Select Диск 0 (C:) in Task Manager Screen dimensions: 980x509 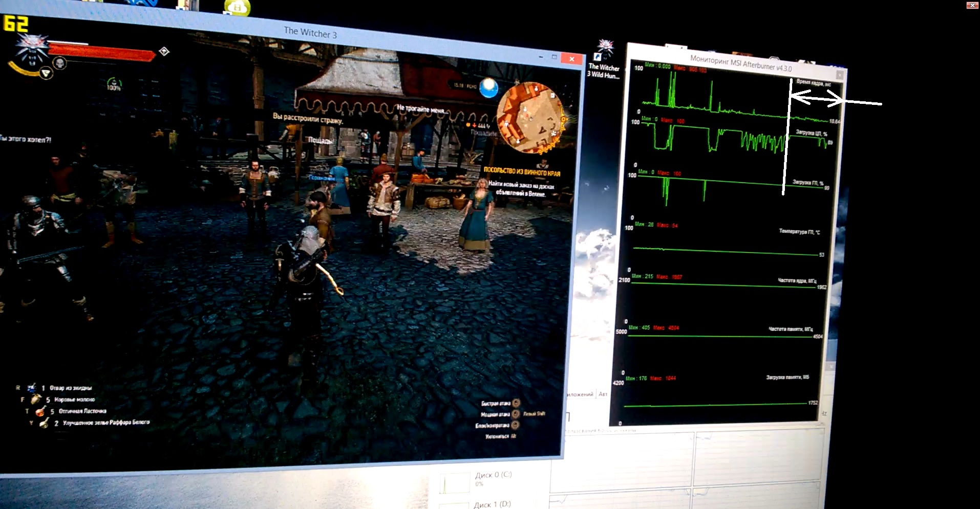click(493, 475)
